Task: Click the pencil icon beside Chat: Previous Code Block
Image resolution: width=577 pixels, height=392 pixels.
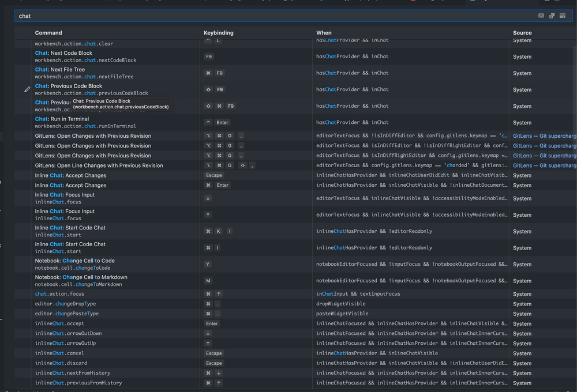Action: (x=27, y=89)
